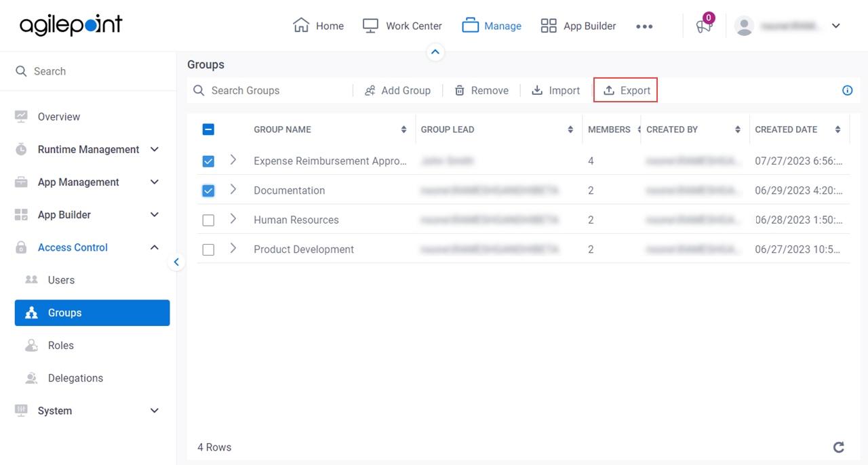Click the App Management briefcase icon
The image size is (868, 465).
pos(21,182)
